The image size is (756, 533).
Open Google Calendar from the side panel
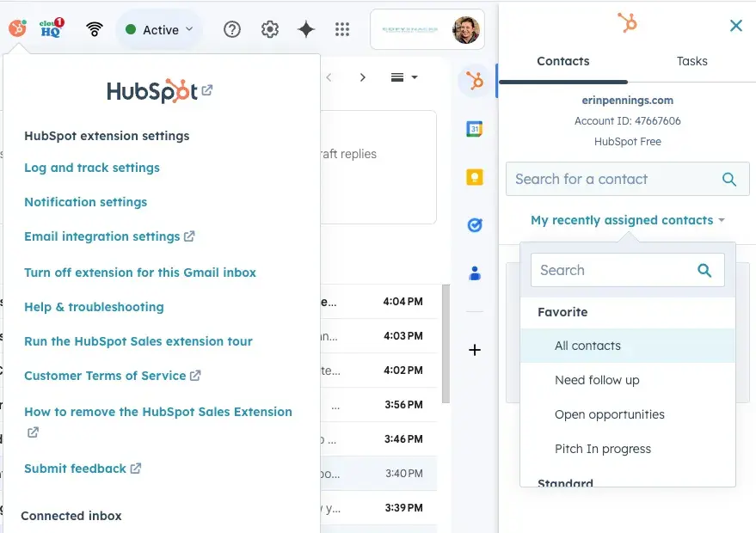[474, 129]
